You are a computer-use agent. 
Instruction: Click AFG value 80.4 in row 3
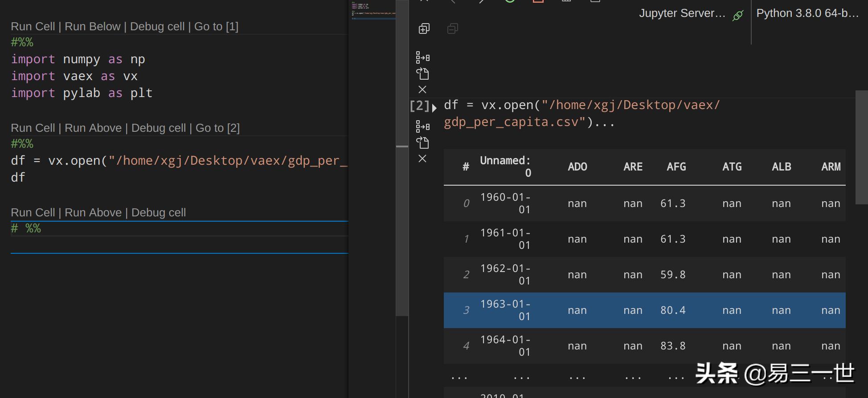673,310
